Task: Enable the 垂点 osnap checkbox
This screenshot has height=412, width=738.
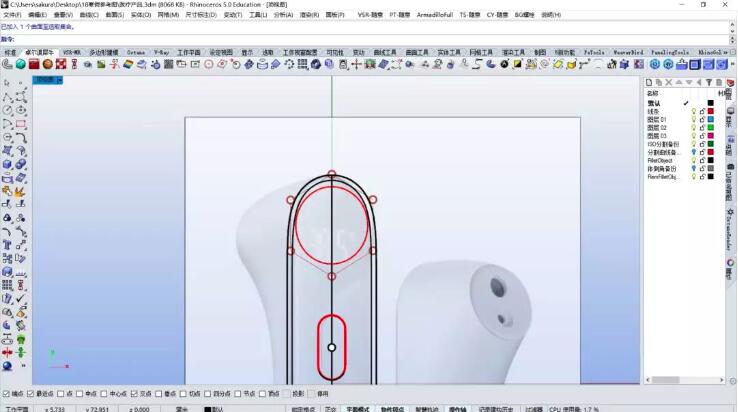Action: pos(159,394)
